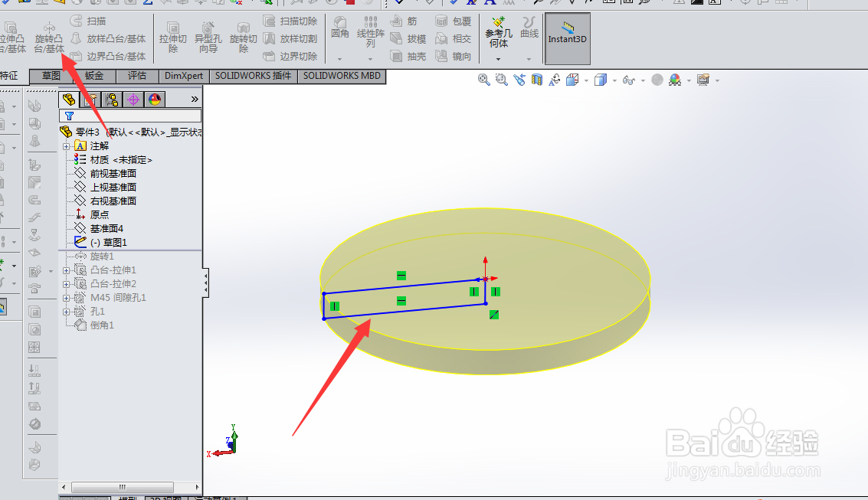
Task: Select the 旋转凸台/基体 revolve boss tool
Action: point(49,37)
